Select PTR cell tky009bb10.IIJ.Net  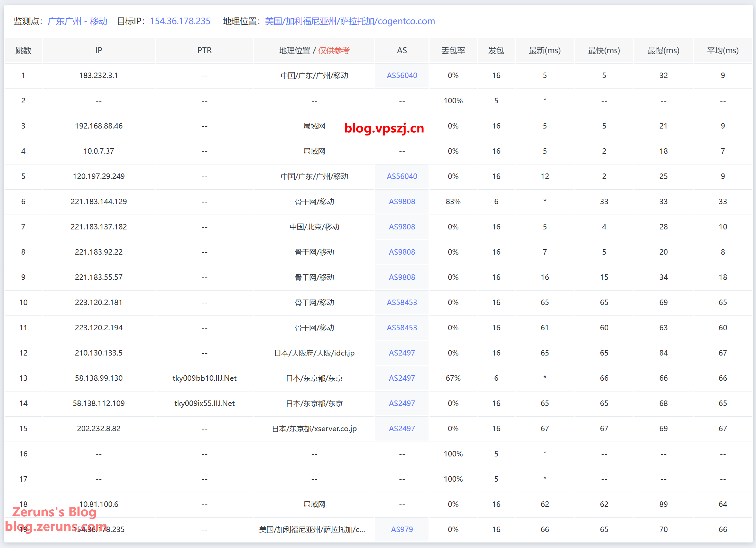click(x=204, y=378)
